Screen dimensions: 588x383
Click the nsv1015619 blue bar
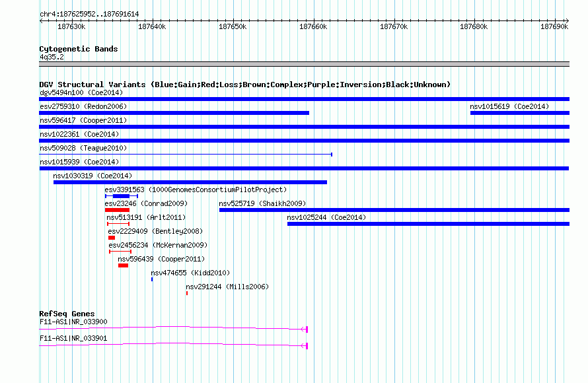click(520, 113)
